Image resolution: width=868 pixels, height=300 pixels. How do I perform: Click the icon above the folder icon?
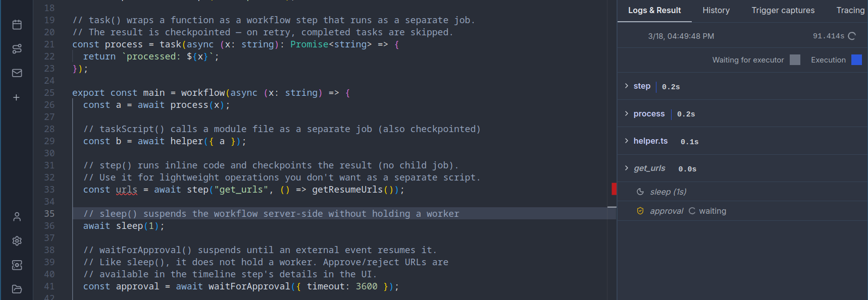pos(17,265)
